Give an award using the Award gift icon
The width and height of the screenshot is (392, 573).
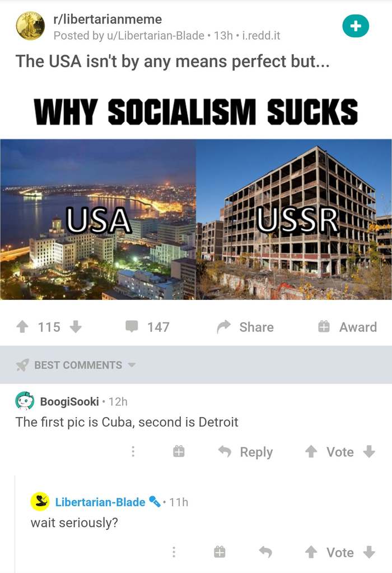(x=324, y=326)
